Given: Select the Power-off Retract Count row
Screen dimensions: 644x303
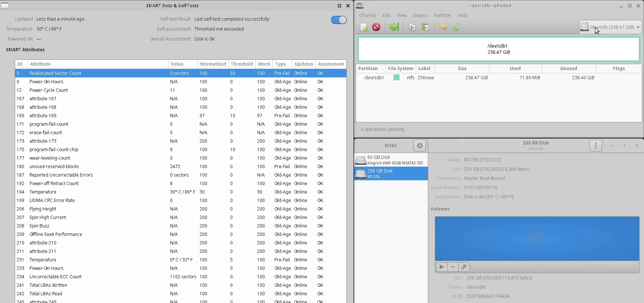Looking at the screenshot, I should 181,184.
